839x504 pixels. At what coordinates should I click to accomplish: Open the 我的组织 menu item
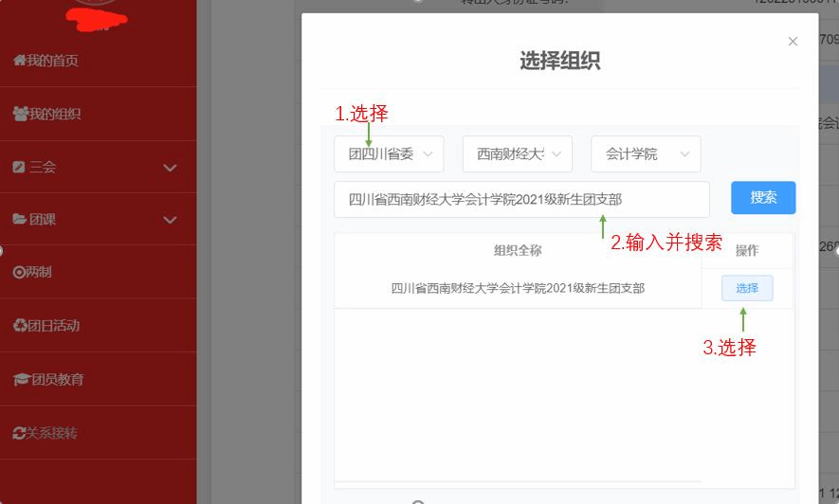point(54,114)
